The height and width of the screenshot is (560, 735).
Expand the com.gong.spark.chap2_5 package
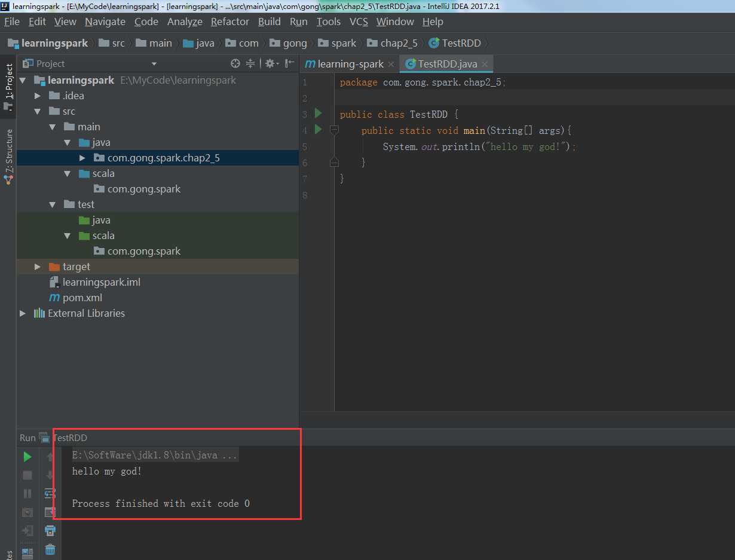tap(82, 158)
